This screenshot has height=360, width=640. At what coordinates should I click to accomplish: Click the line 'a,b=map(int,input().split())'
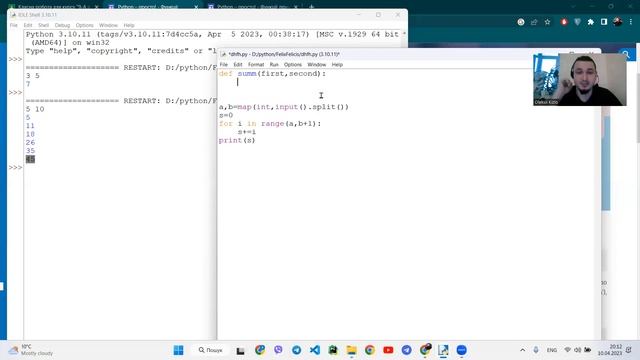point(284,107)
